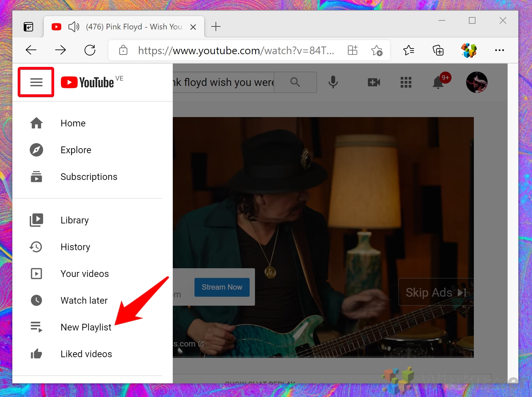This screenshot has height=397, width=532.
Task: Select the Pink Floyd YouTube tab
Action: [x=124, y=27]
